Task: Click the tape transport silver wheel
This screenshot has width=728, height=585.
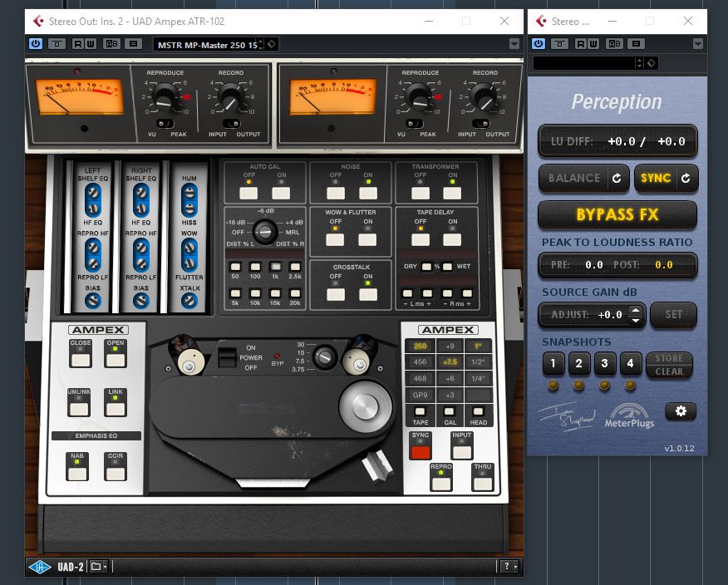Action: click(366, 406)
